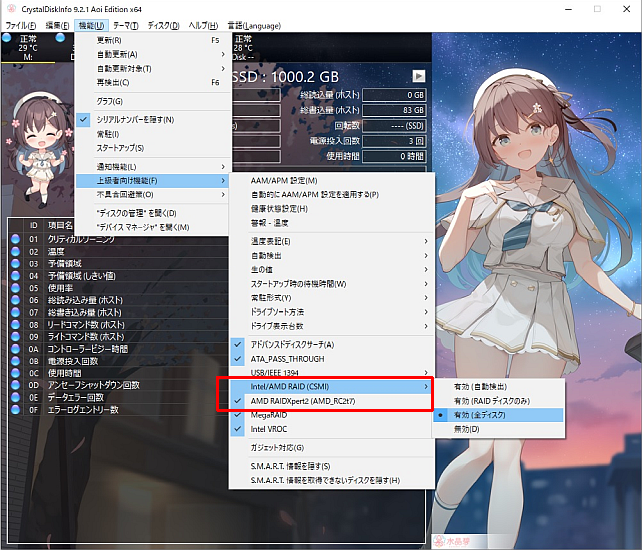Click the status orb for attribute 01
Viewport: 642px width, 550px height.
(16, 239)
